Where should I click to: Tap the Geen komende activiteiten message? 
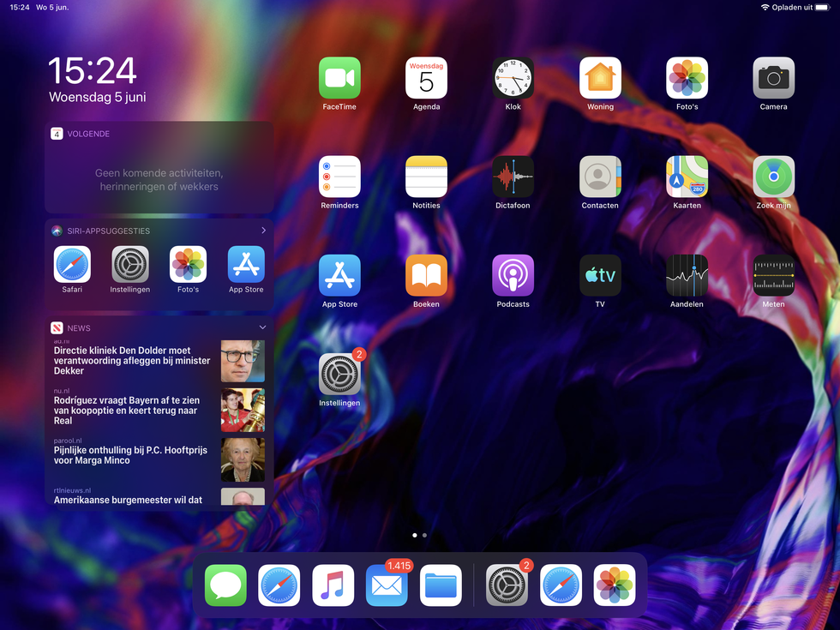coord(159,180)
